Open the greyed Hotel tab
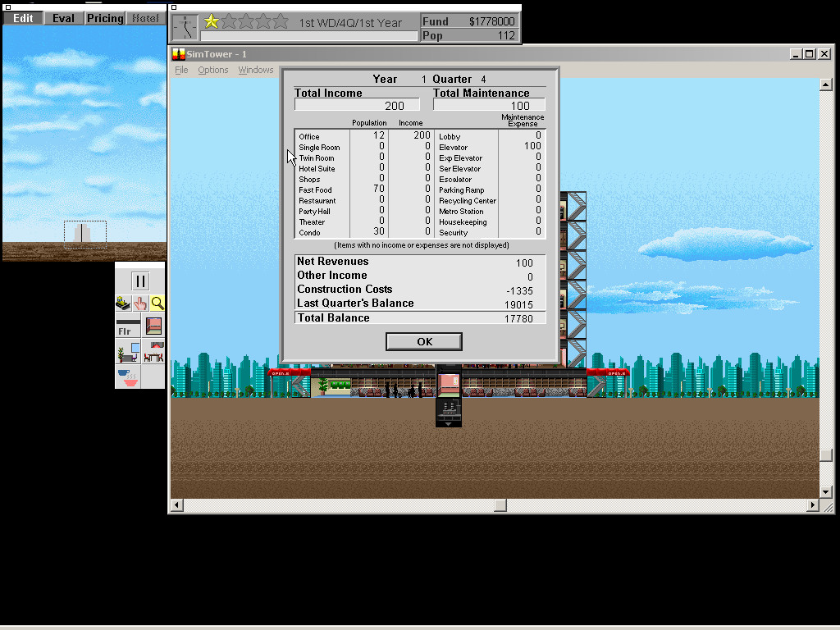The width and height of the screenshot is (840, 630). point(146,18)
